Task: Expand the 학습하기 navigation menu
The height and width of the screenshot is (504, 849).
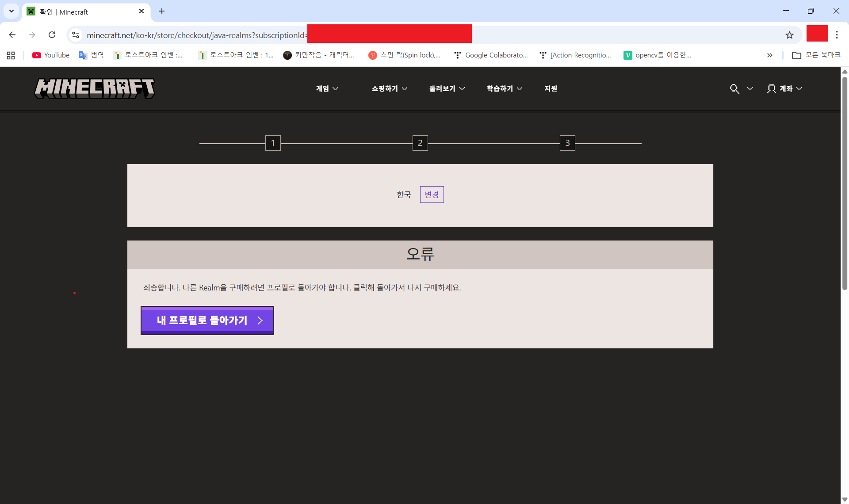Action: point(505,88)
